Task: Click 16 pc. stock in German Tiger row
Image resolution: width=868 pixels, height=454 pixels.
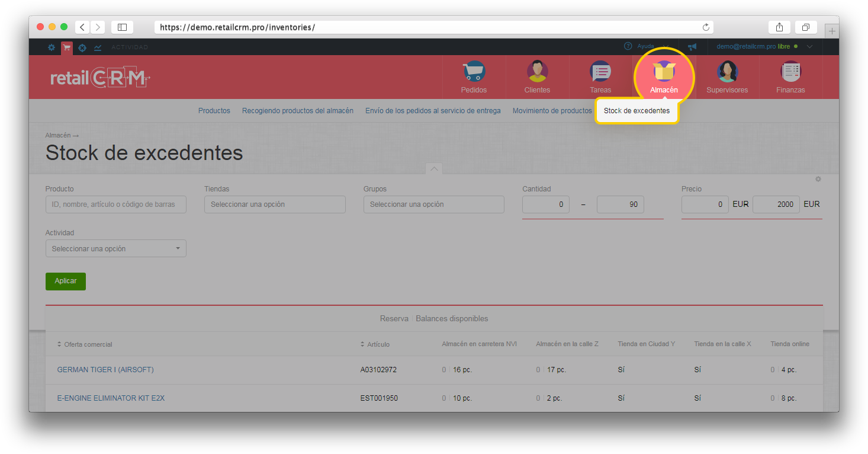Action: click(462, 370)
